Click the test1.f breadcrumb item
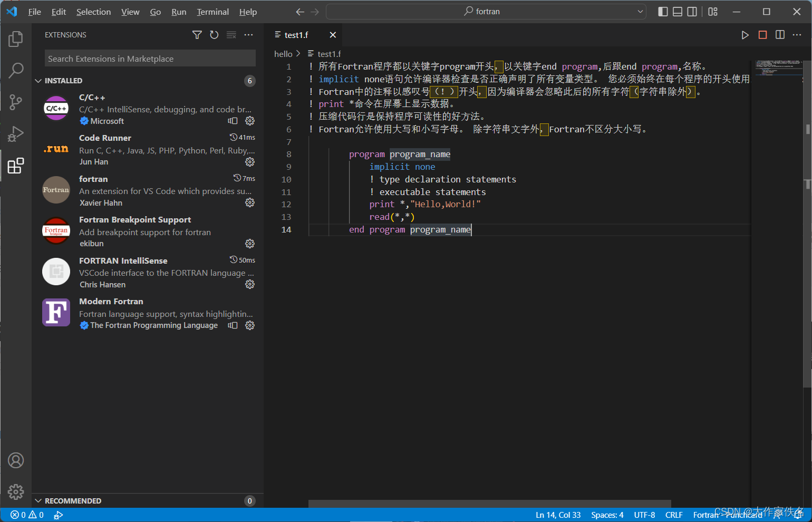The image size is (812, 522). coord(324,54)
